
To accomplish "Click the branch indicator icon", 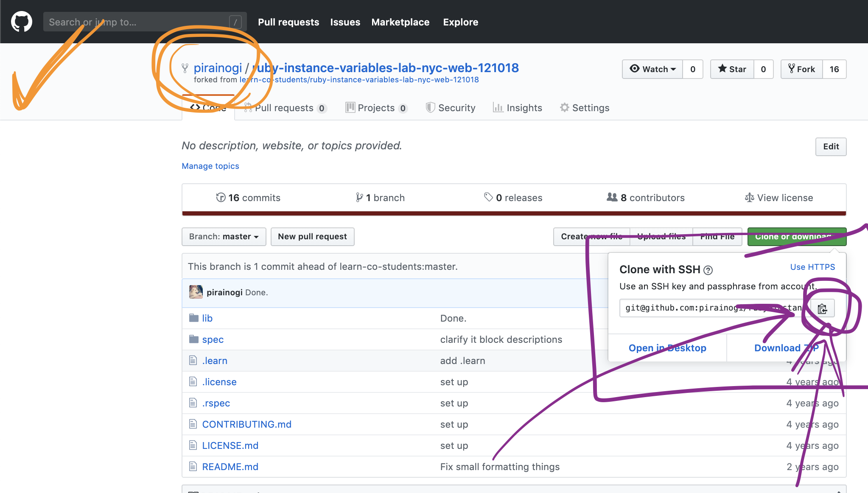I will 358,198.
